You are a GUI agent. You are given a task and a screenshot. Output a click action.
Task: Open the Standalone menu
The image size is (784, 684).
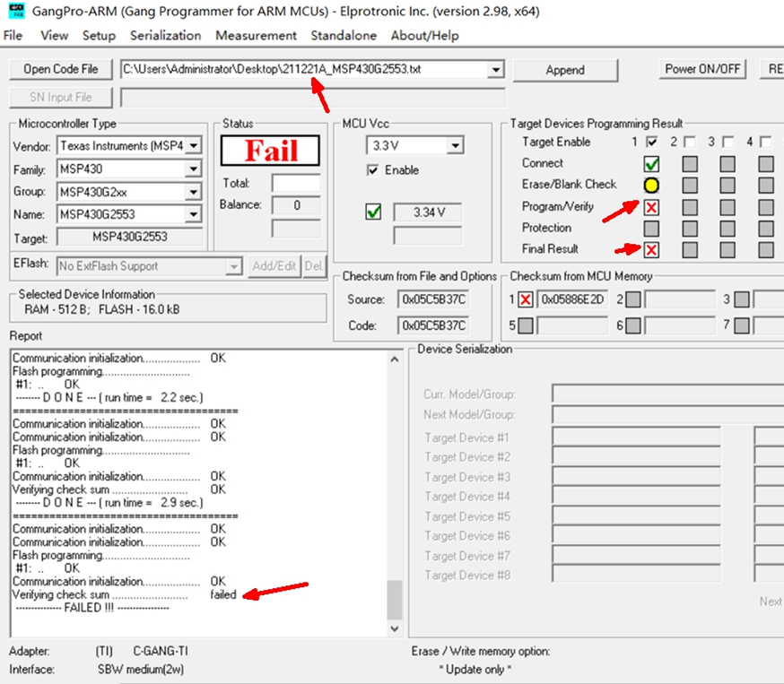pyautogui.click(x=344, y=36)
